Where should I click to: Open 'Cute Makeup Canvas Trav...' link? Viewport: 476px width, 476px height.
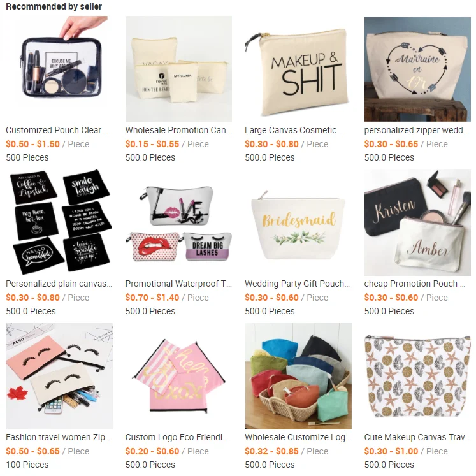click(417, 437)
